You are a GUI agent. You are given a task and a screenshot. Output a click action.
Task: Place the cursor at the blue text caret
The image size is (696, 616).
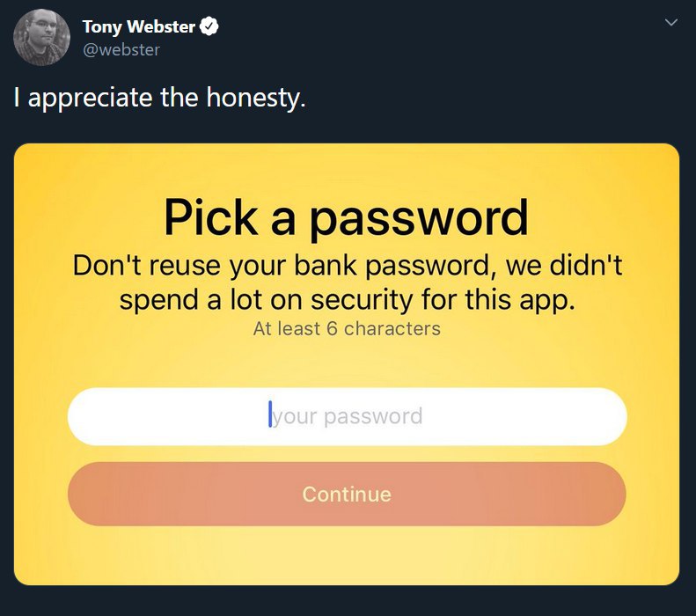point(270,414)
